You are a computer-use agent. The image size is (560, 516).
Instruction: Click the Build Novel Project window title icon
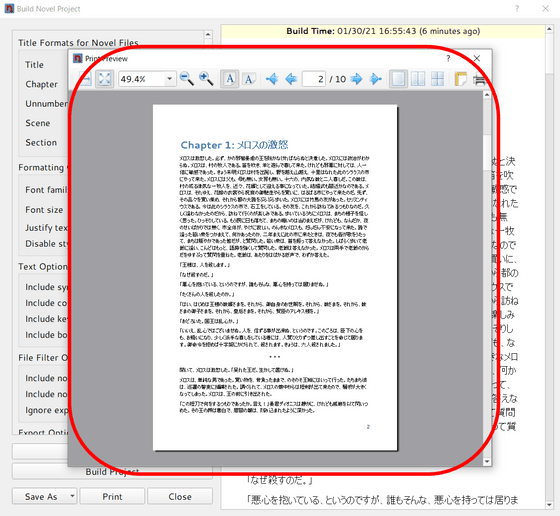point(9,9)
